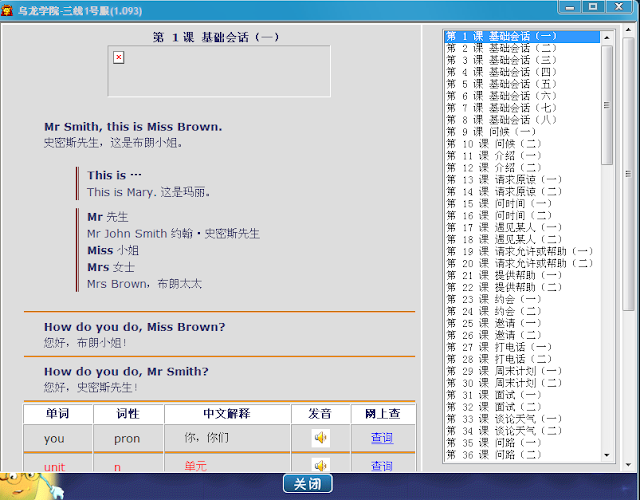Select lesson 第 30 课 周末计划（二）
640x500 pixels.
[x=522, y=383]
